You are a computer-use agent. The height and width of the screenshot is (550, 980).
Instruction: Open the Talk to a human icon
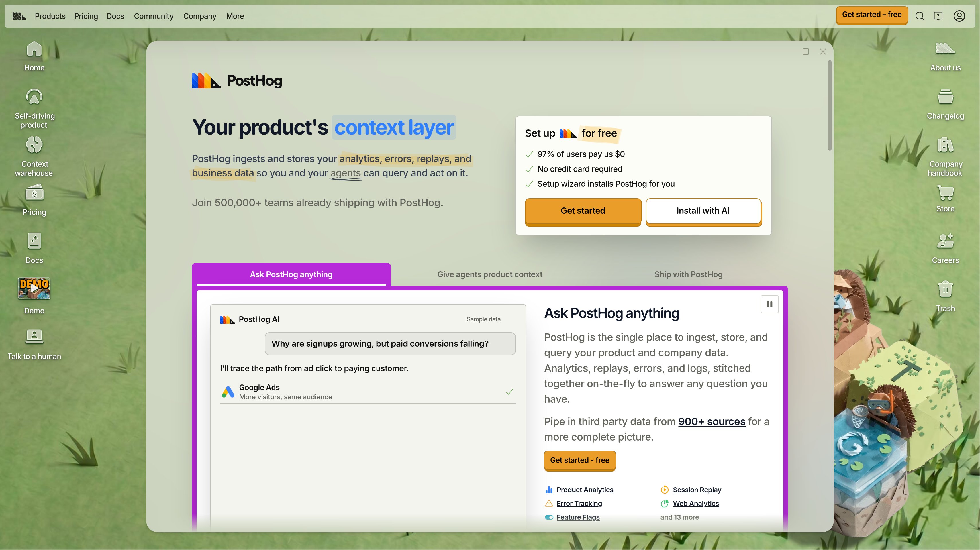pos(34,345)
